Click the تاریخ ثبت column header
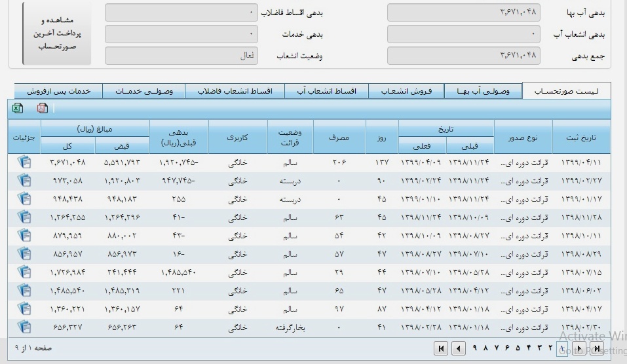This screenshot has width=627, height=364. point(580,137)
